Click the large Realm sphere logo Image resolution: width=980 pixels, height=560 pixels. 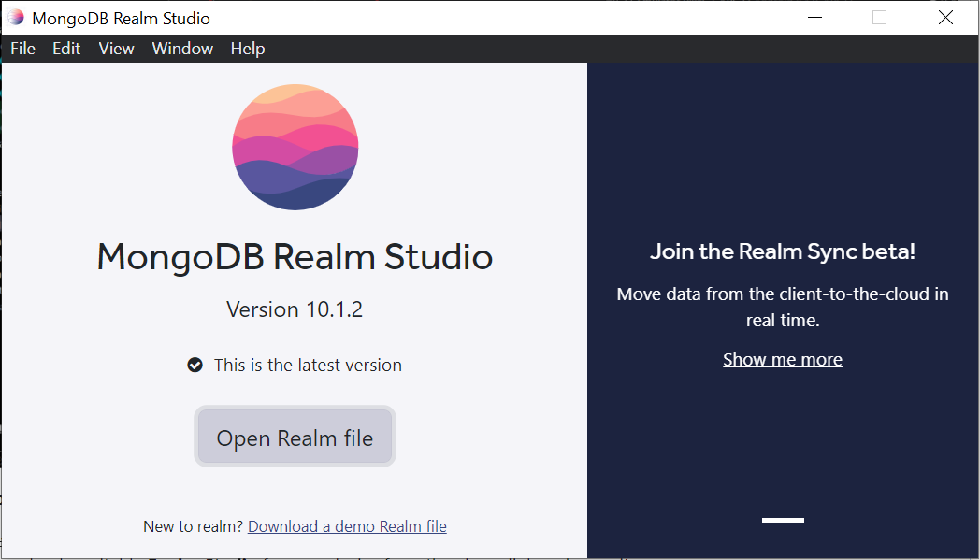pyautogui.click(x=295, y=147)
